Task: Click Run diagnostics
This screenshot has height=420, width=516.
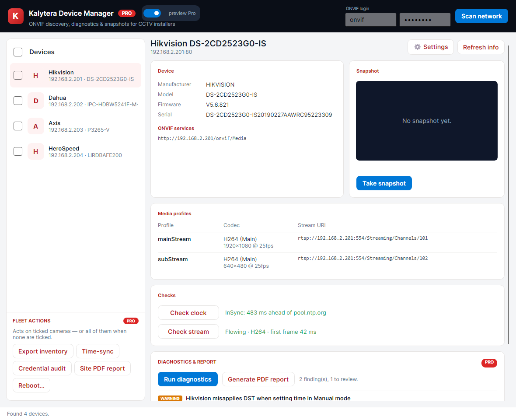Action: [188, 379]
